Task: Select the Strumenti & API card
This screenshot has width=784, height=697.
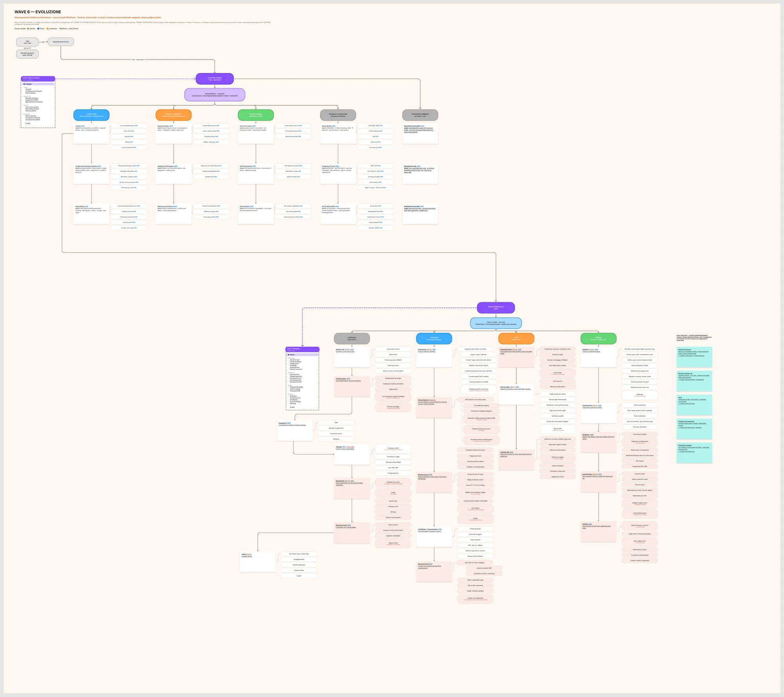Action: pos(434,572)
